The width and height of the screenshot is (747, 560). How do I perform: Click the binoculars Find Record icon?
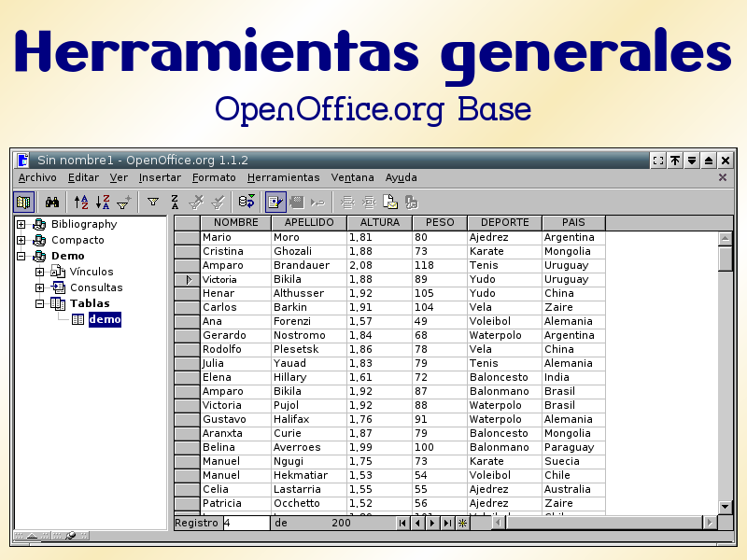pyautogui.click(x=52, y=201)
